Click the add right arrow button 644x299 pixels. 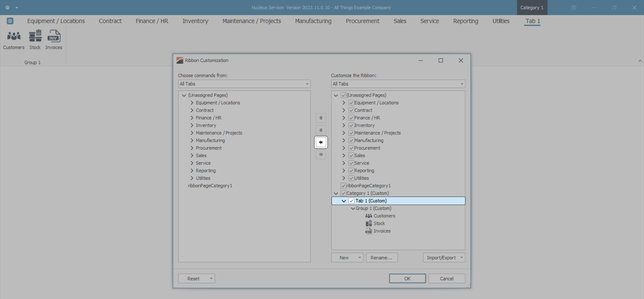321,155
